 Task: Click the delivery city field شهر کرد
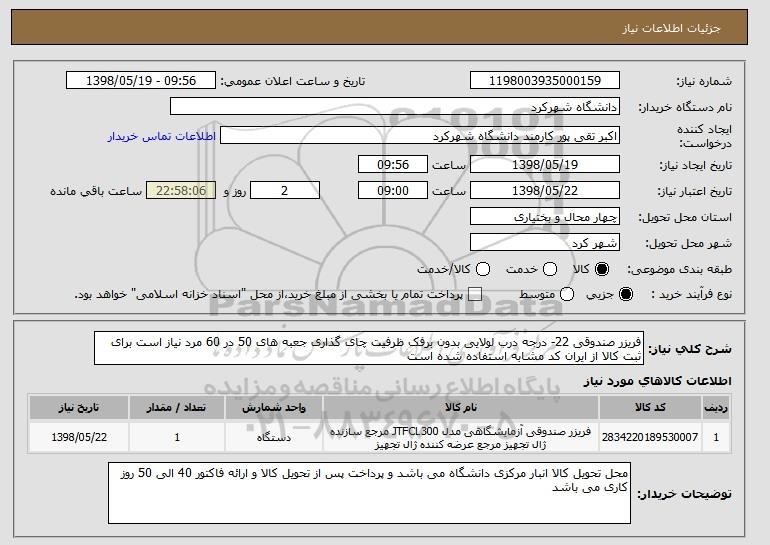(545, 243)
